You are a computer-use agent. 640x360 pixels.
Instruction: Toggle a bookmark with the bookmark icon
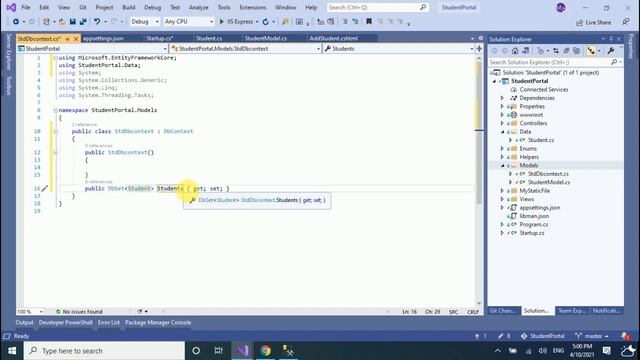(x=369, y=22)
